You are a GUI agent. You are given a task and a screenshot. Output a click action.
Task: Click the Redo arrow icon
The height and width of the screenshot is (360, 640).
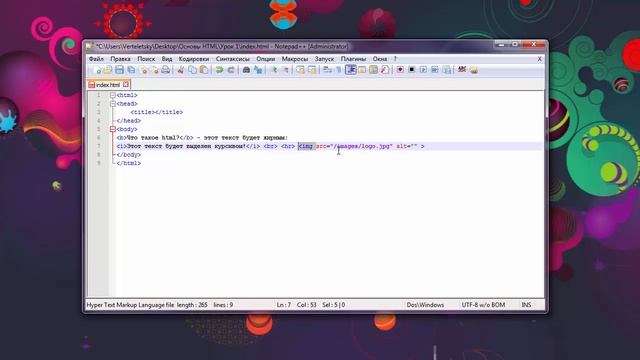[231, 70]
